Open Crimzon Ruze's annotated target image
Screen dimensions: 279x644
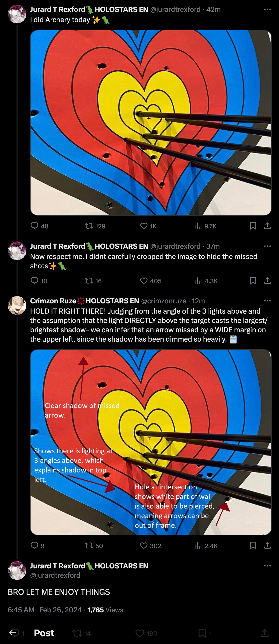151,442
